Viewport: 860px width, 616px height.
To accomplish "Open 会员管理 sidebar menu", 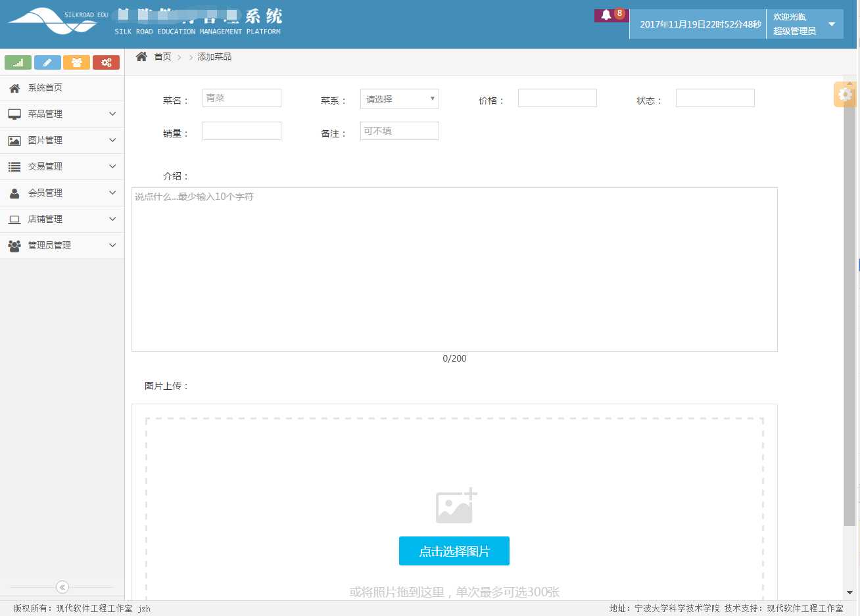I will 62,193.
